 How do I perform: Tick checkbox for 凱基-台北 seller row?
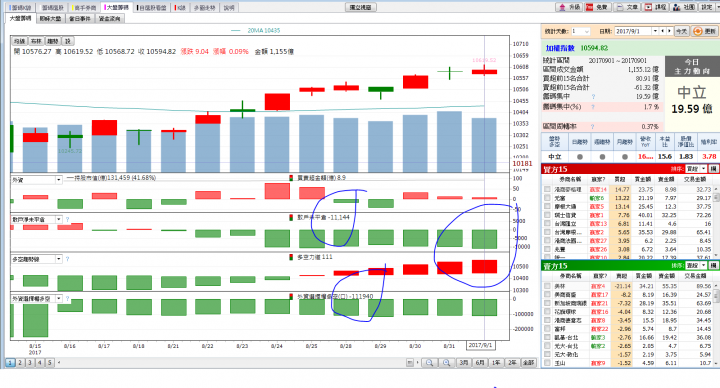(x=547, y=337)
